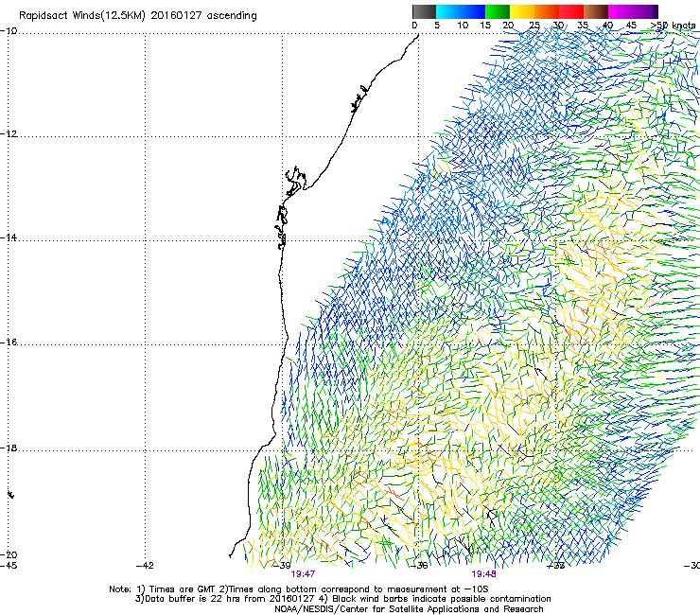Click the '-36' longitude label

[x=419, y=566]
